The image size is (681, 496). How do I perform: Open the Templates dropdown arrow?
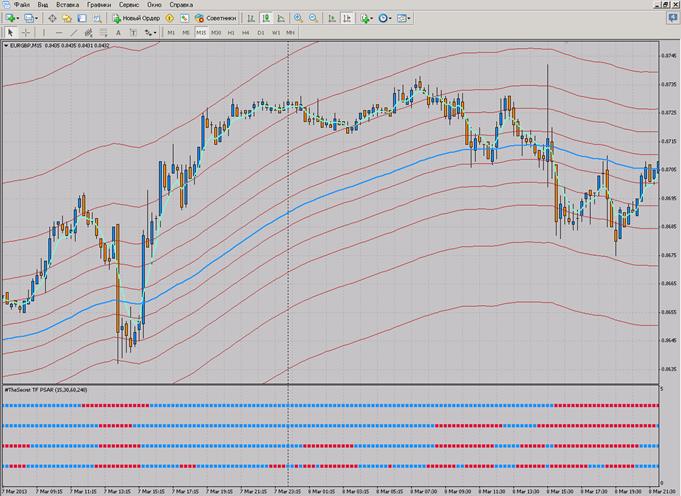[x=409, y=18]
